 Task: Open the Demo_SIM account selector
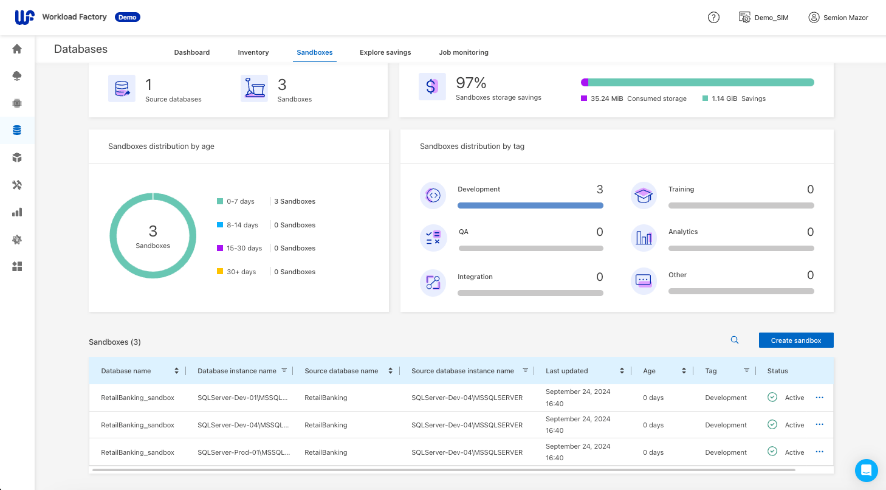765,17
